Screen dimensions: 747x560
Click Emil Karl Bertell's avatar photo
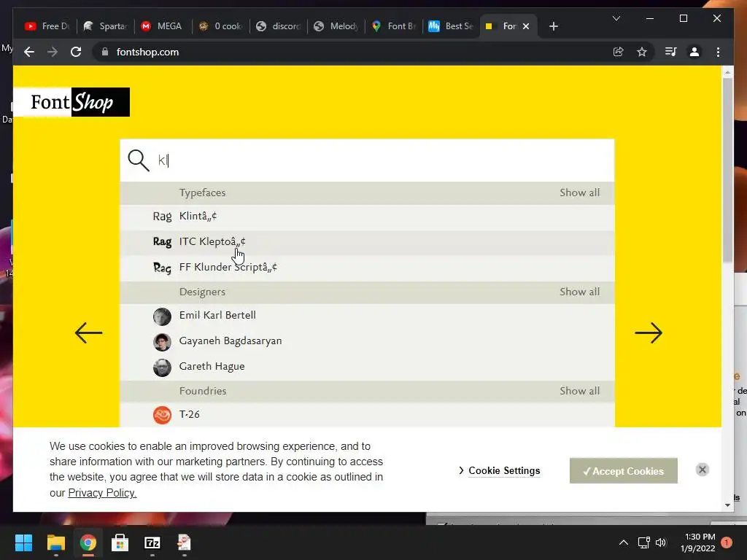[162, 316]
